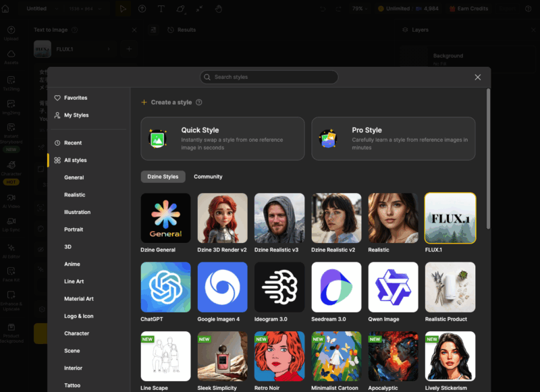
Task: Browse the Character category
Action: point(76,333)
